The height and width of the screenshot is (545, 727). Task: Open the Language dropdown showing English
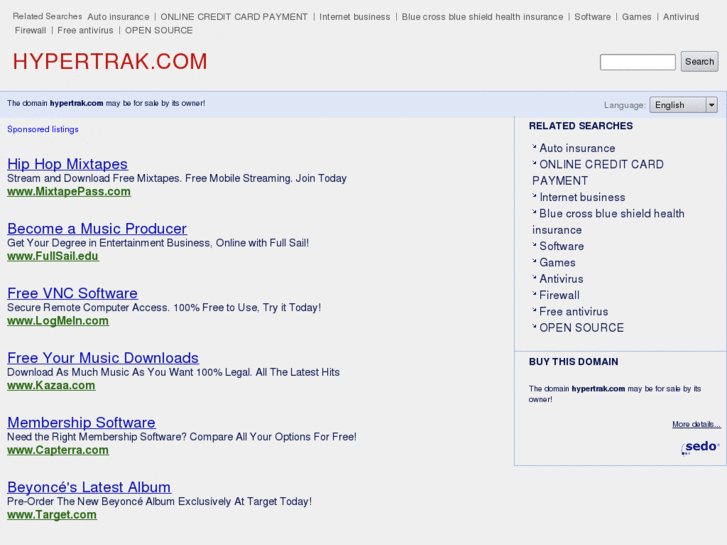(x=683, y=105)
